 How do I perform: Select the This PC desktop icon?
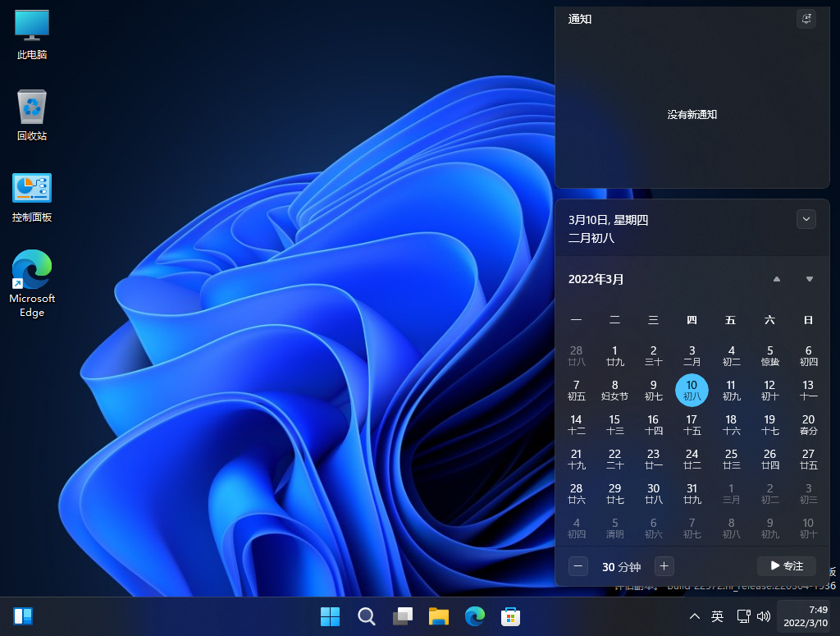(32, 34)
